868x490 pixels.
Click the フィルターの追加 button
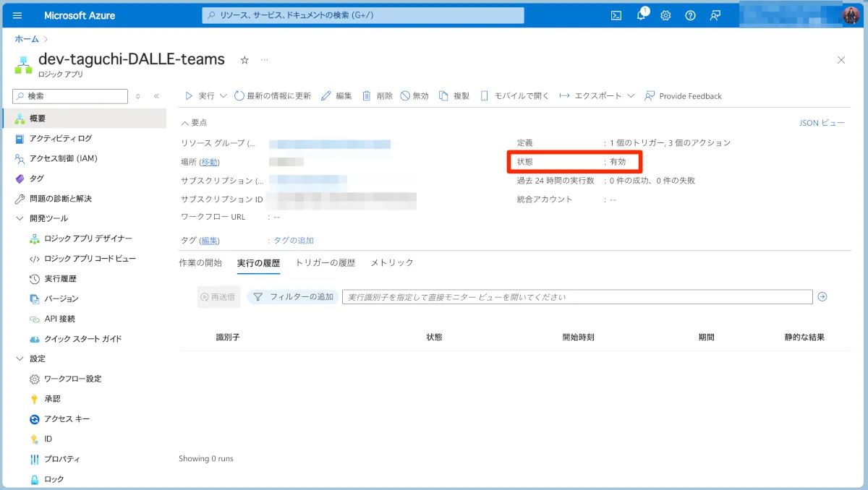293,297
